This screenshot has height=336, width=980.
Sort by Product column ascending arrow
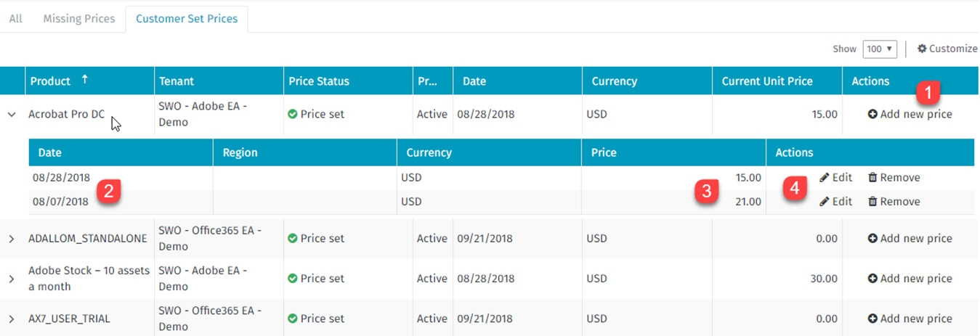tap(84, 81)
